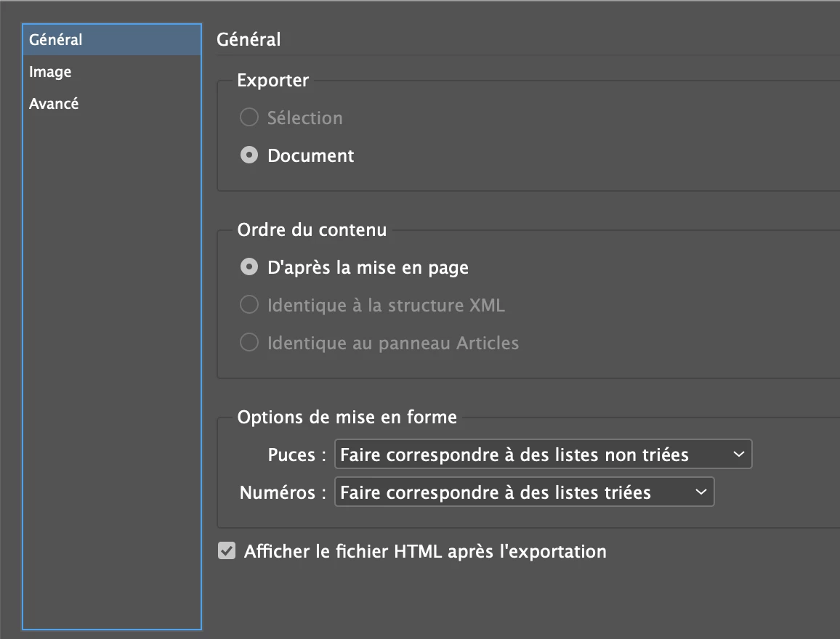
Task: Click the chevron arrow of Numéros dropdown
Action: 700,492
